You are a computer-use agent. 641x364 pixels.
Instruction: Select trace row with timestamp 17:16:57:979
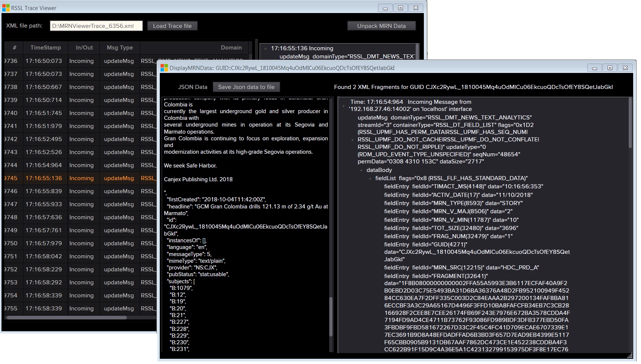pos(80,243)
